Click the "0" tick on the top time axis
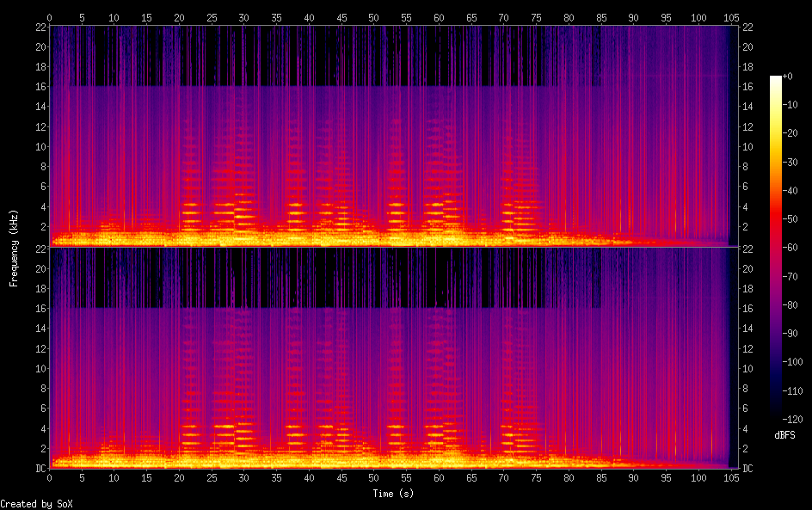Viewport: 812px width, 510px height. tap(49, 17)
